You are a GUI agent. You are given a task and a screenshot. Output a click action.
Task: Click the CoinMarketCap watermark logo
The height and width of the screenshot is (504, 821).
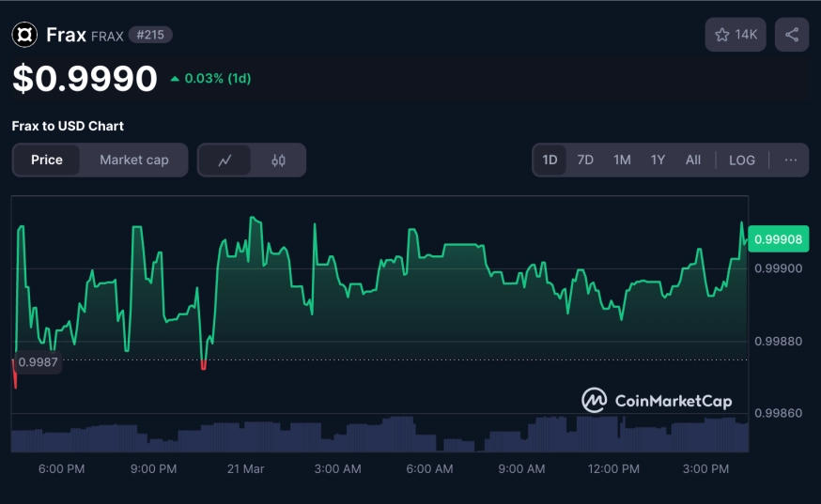[657, 401]
